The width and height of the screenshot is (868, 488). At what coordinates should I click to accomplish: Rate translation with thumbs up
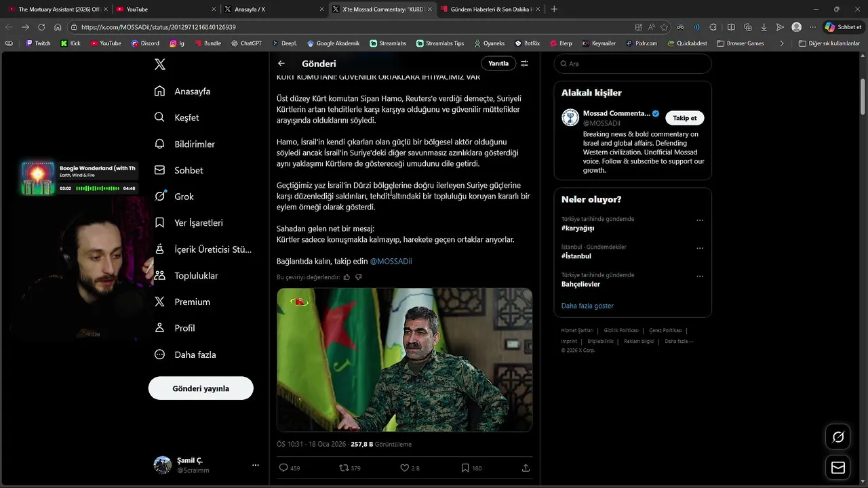(347, 277)
